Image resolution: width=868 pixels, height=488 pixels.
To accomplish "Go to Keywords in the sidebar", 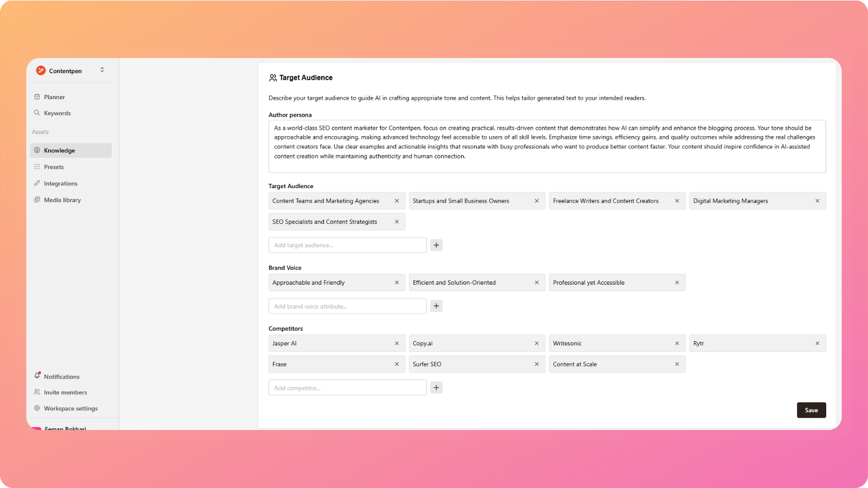I will [57, 113].
